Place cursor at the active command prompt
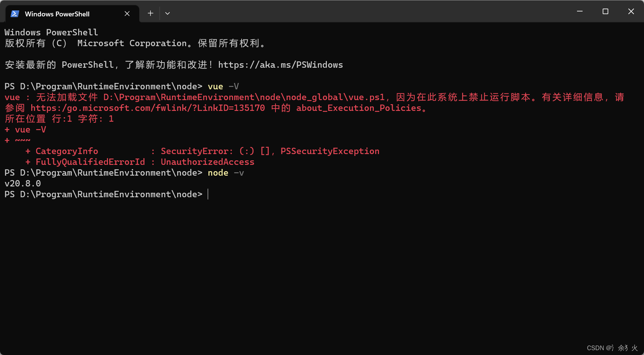Screen dimensions: 644x355 click(x=208, y=194)
